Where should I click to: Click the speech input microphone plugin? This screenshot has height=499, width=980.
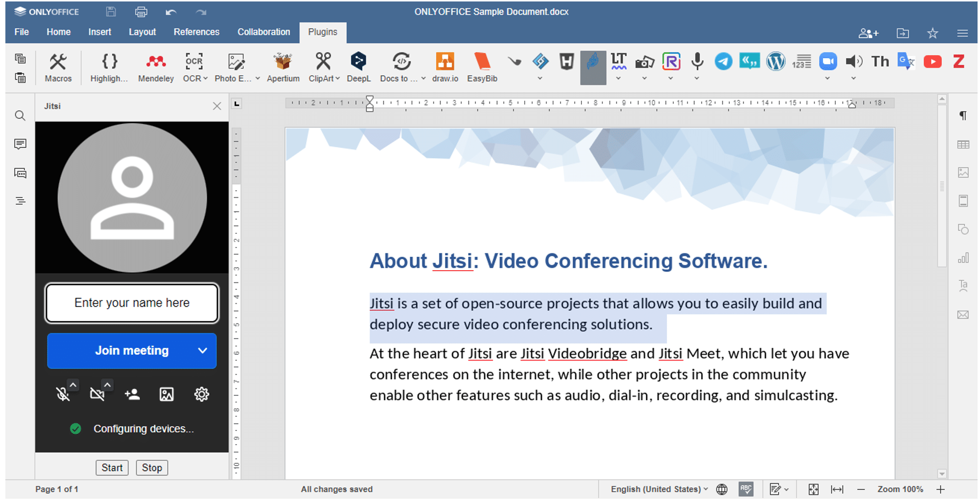(x=697, y=61)
